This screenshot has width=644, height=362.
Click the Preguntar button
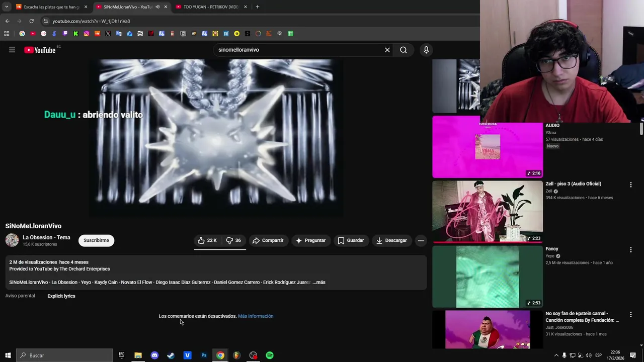pyautogui.click(x=310, y=240)
